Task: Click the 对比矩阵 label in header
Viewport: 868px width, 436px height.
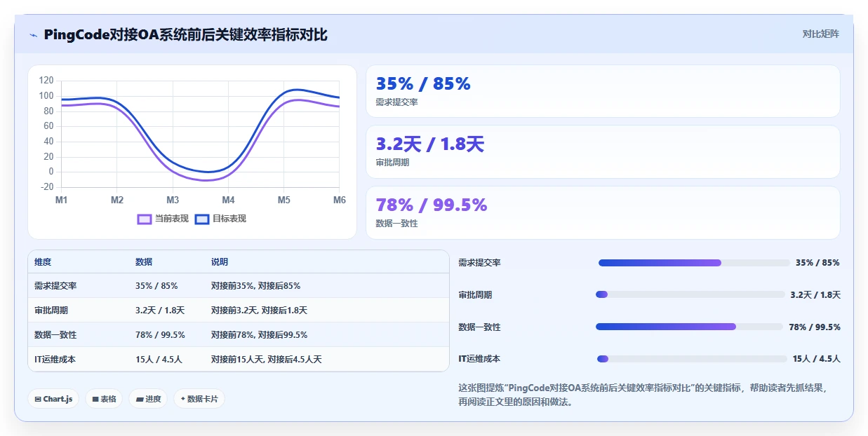Action: click(x=821, y=34)
